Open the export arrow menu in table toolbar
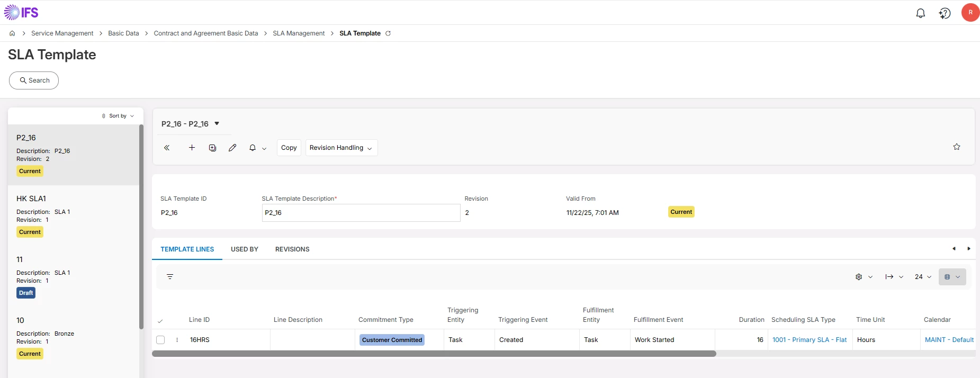This screenshot has height=378, width=980. 889,277
